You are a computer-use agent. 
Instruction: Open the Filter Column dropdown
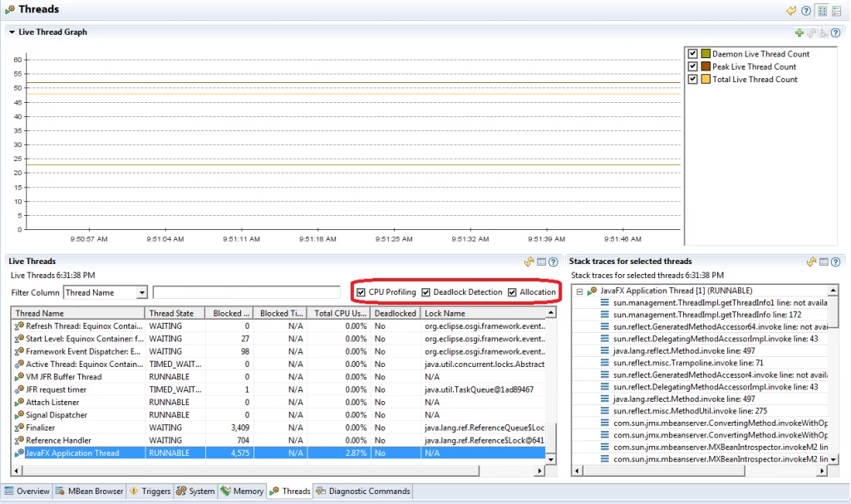click(141, 293)
